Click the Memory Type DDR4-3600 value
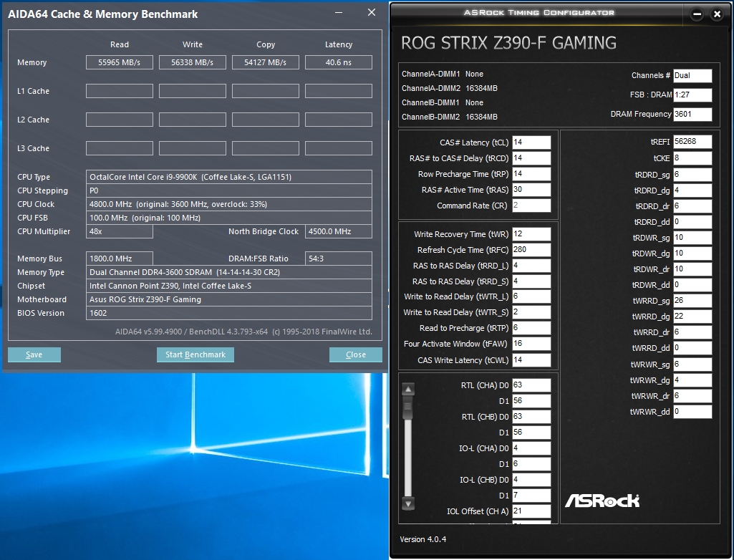Viewport: 734px width, 560px height. [229, 272]
